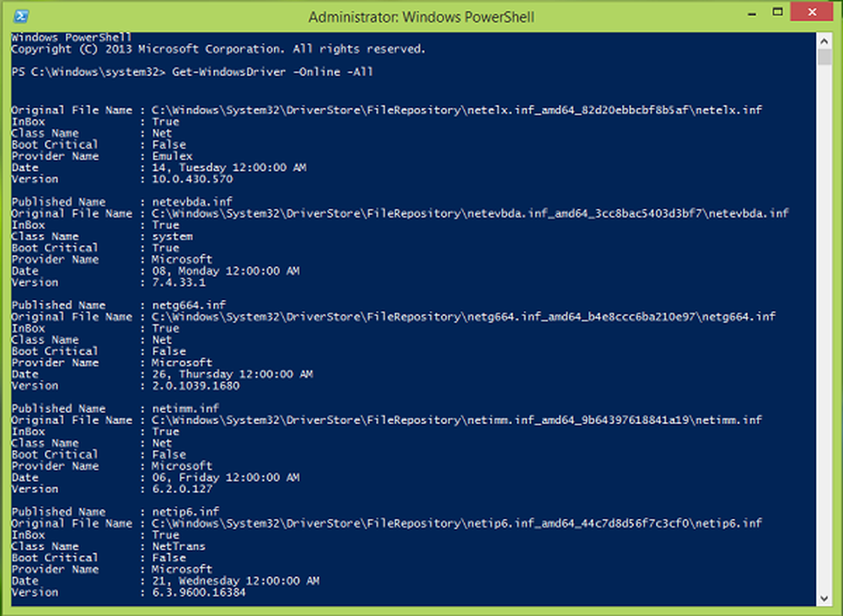This screenshot has height=616, width=843.
Task: Click the empty vertical scrollbar track
Action: coord(824,328)
